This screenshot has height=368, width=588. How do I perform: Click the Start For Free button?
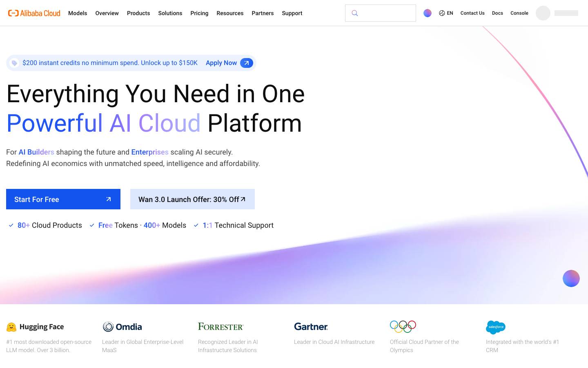click(x=63, y=199)
